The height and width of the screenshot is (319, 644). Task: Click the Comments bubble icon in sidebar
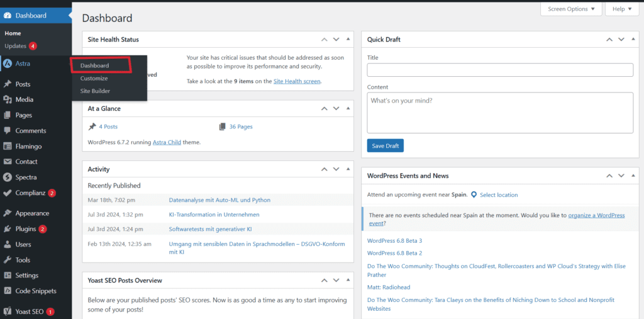click(x=8, y=131)
